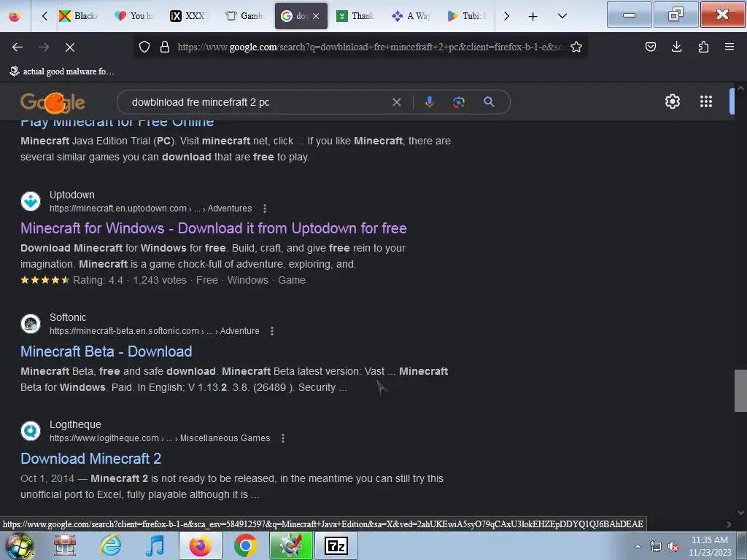The height and width of the screenshot is (560, 747).
Task: Open Google Chrome from taskbar
Action: click(245, 545)
